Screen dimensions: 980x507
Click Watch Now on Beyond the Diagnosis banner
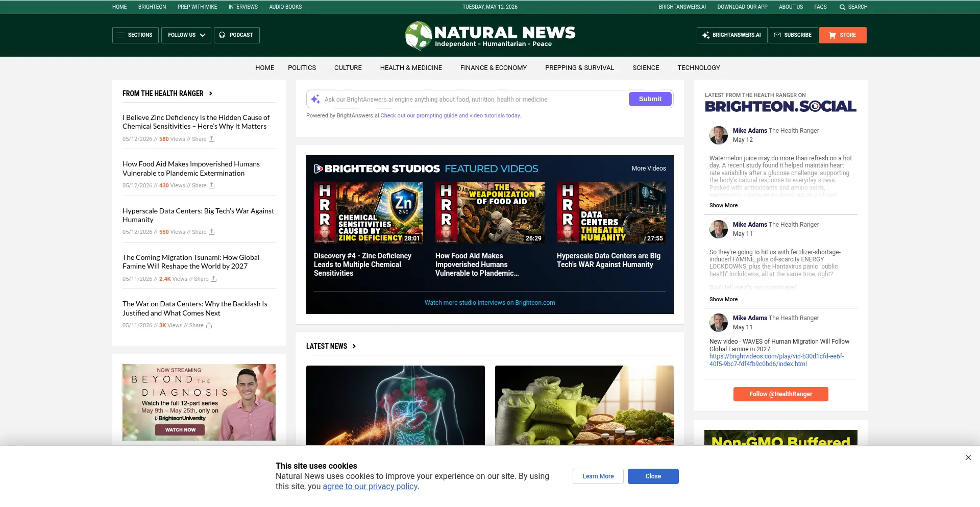[180, 430]
